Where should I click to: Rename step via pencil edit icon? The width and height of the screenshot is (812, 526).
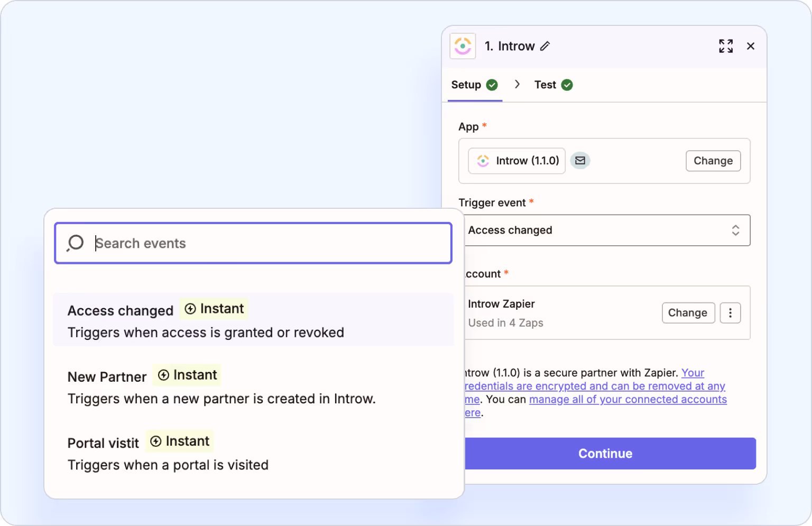point(545,46)
